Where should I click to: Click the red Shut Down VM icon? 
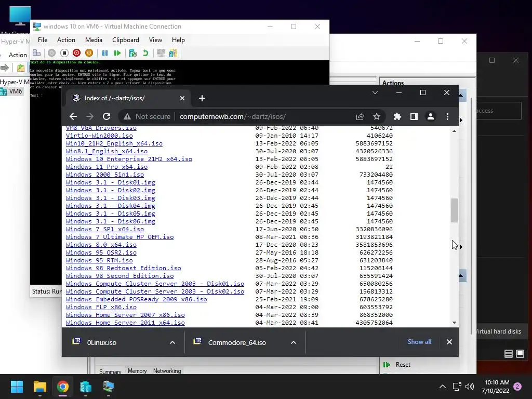point(77,53)
